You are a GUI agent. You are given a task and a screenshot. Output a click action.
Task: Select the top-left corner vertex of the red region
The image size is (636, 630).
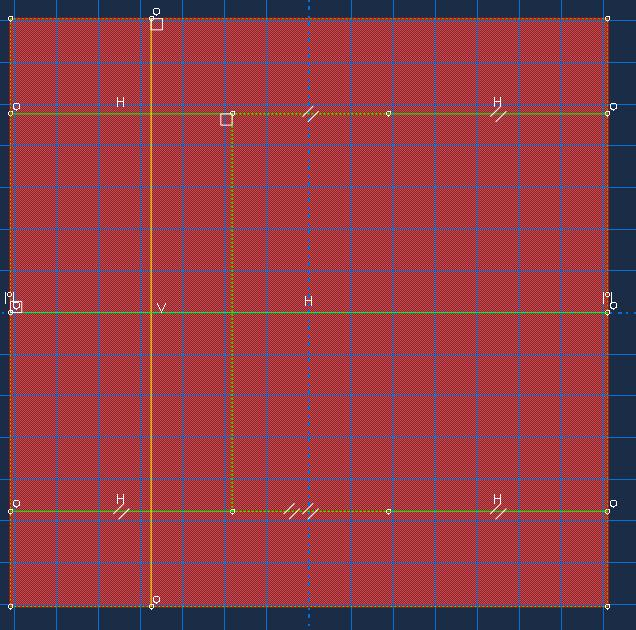(11, 19)
